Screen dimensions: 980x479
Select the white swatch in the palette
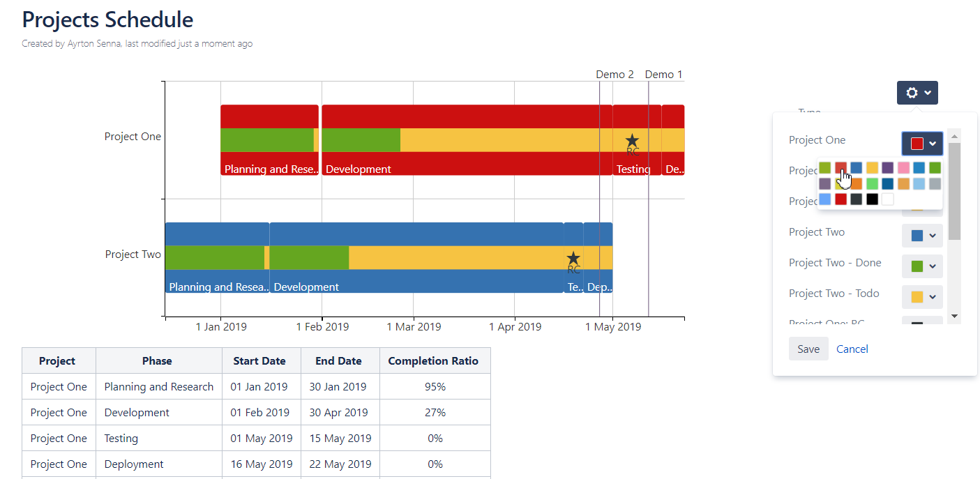pyautogui.click(x=887, y=199)
